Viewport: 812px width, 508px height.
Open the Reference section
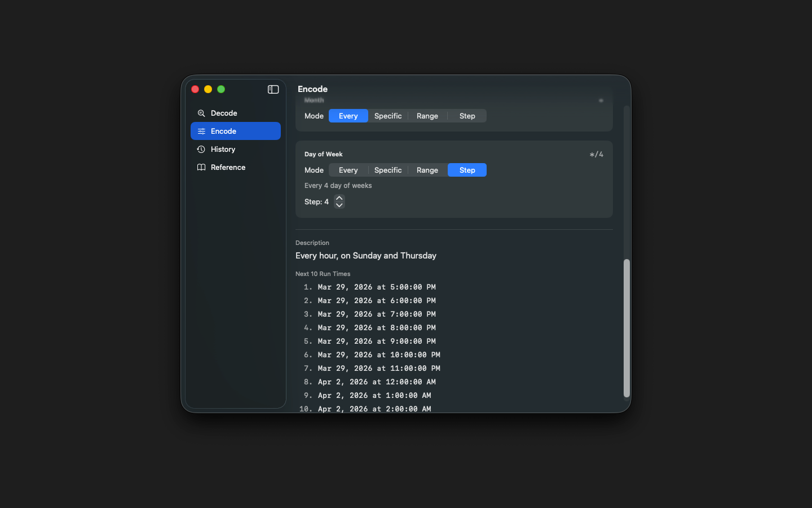point(236,167)
